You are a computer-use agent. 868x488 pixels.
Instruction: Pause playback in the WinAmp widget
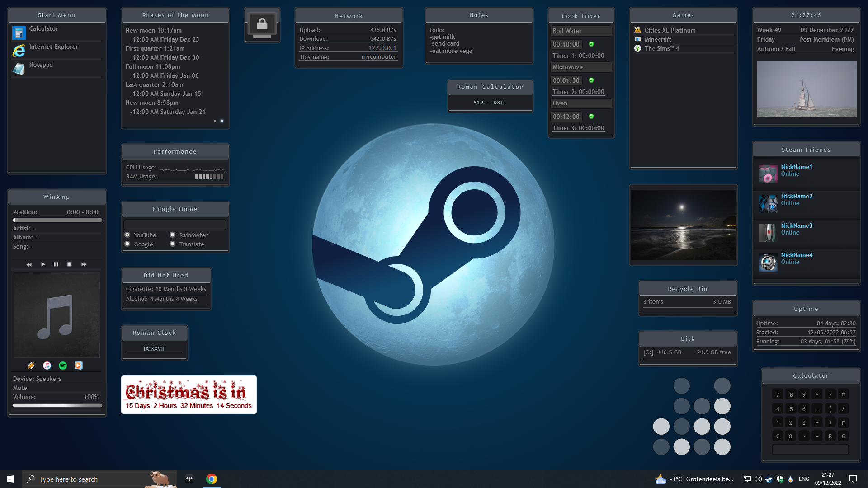tap(56, 264)
